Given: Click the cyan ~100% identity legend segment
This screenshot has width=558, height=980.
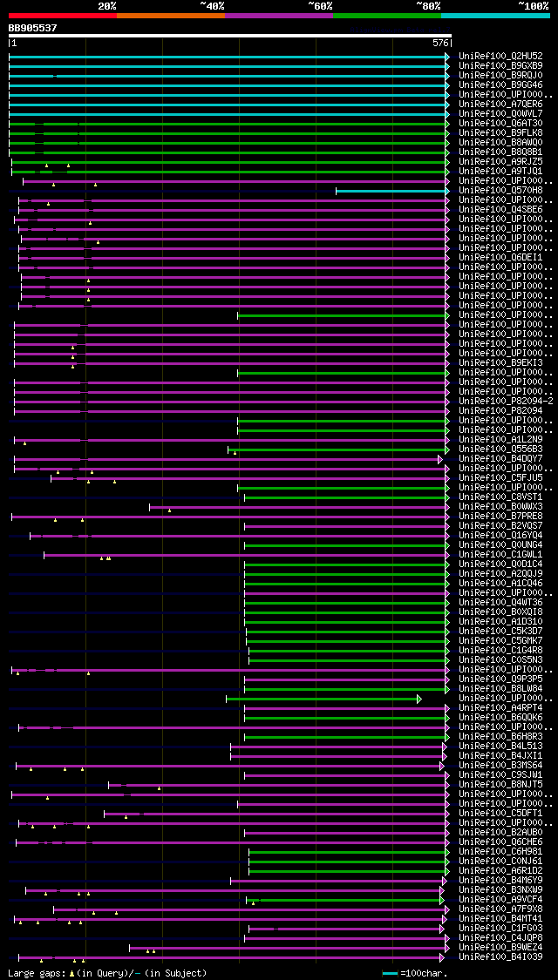Looking at the screenshot, I should point(495,15).
